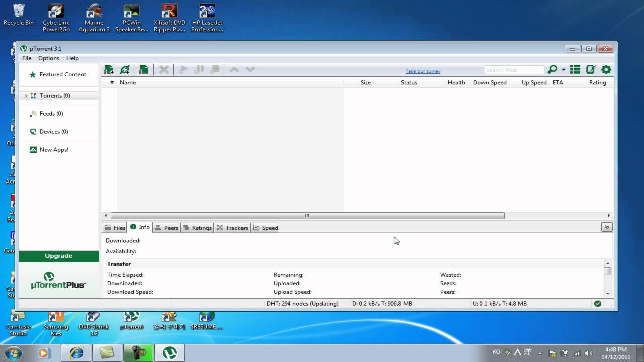Screen dimensions: 644x362
Task: Click the Add Torrent from URL icon
Action: point(125,70)
